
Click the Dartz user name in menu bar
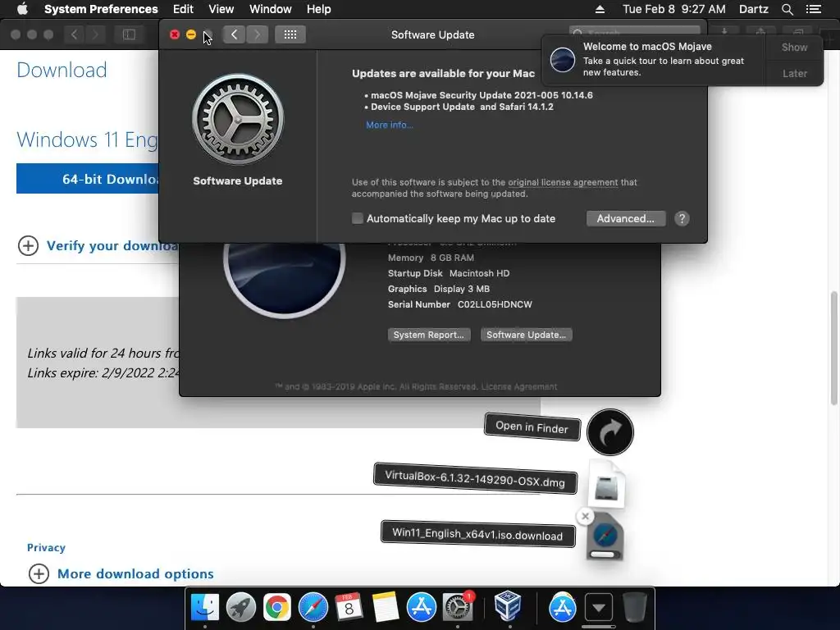click(753, 9)
